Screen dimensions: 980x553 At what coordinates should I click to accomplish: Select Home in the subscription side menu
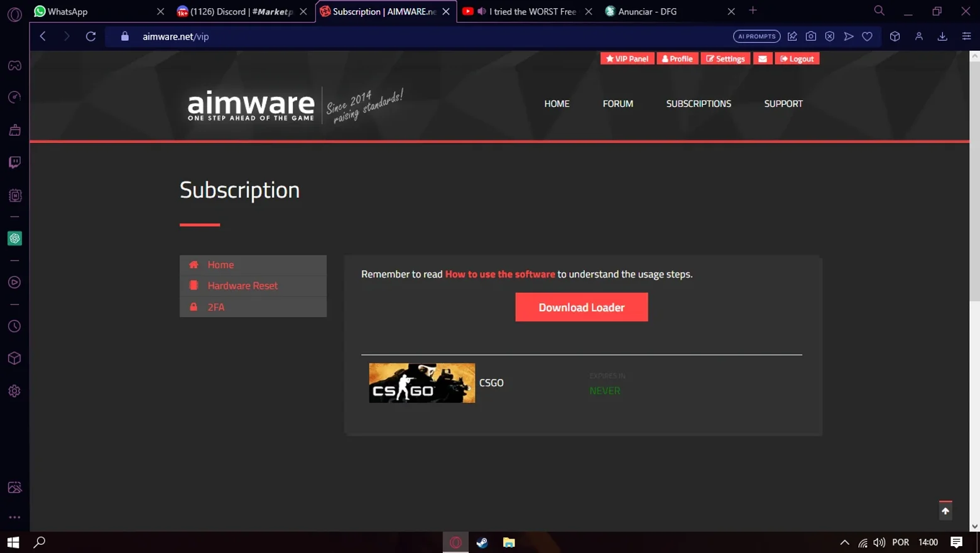click(253, 265)
